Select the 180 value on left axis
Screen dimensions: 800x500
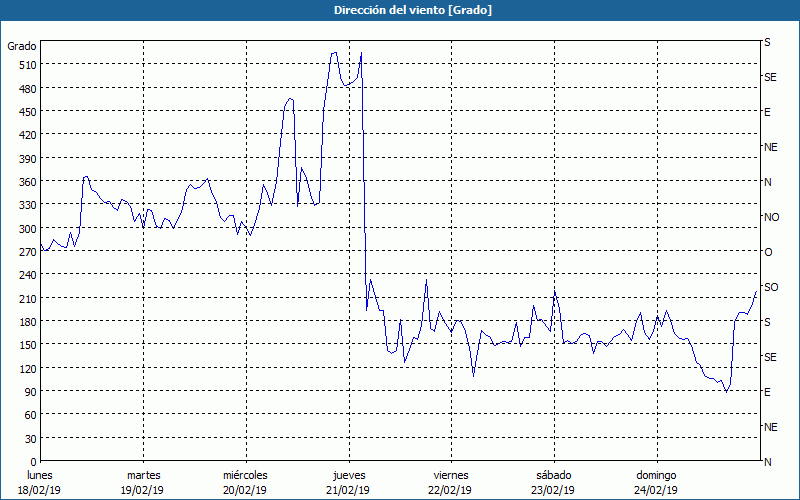click(27, 321)
